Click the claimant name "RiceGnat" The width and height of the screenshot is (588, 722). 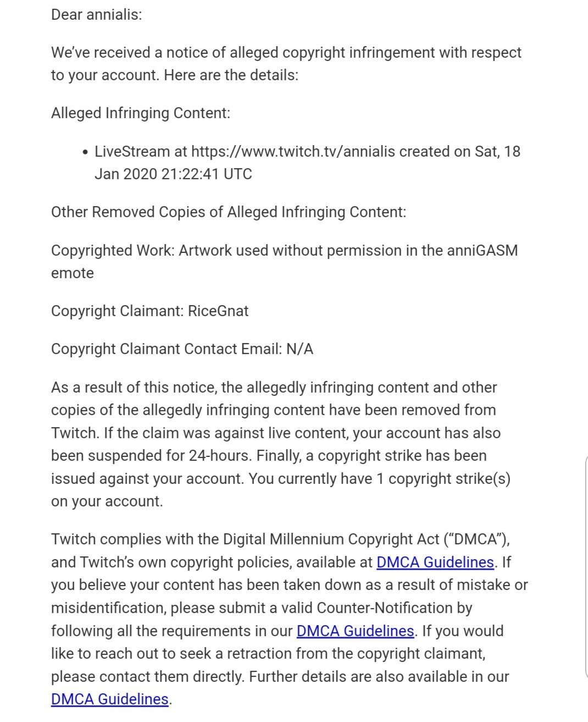point(218,311)
